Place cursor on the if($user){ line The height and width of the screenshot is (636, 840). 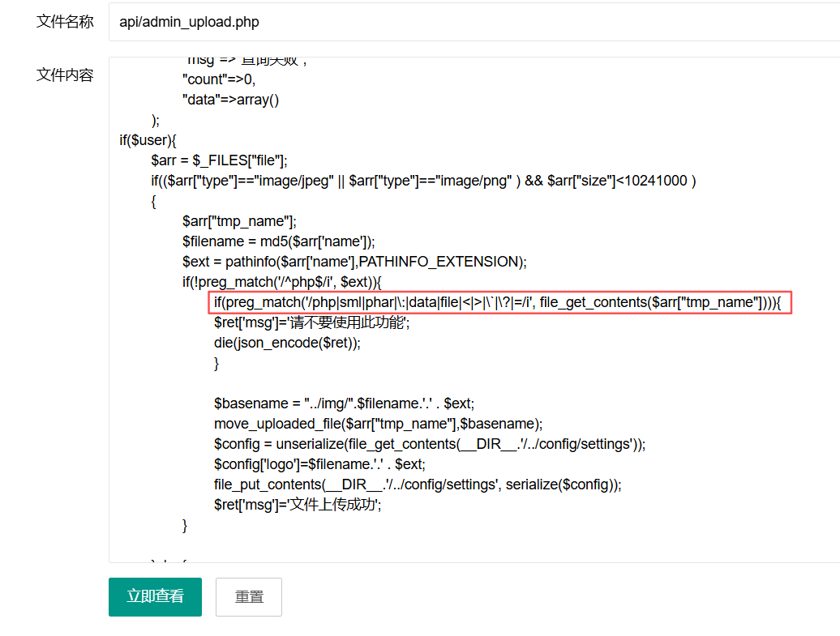148,140
